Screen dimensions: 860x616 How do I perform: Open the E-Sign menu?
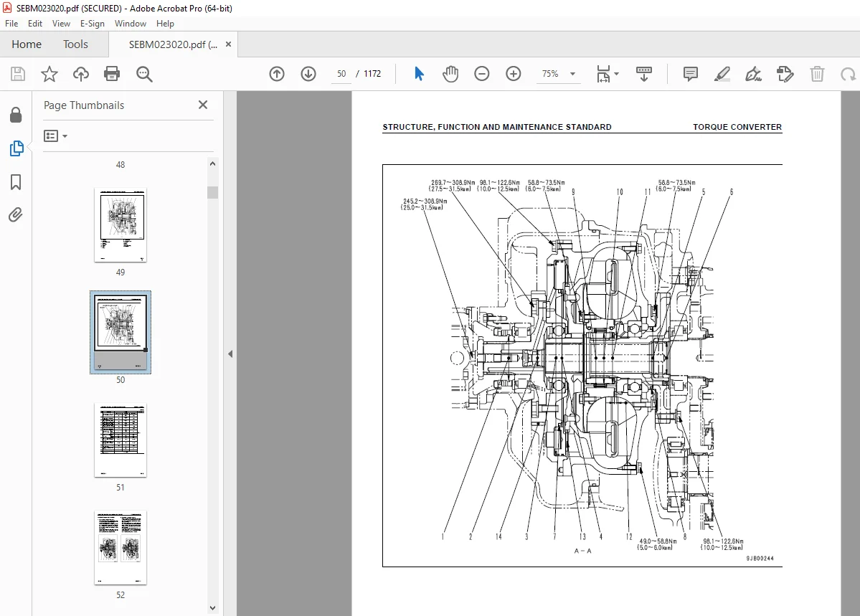[92, 24]
